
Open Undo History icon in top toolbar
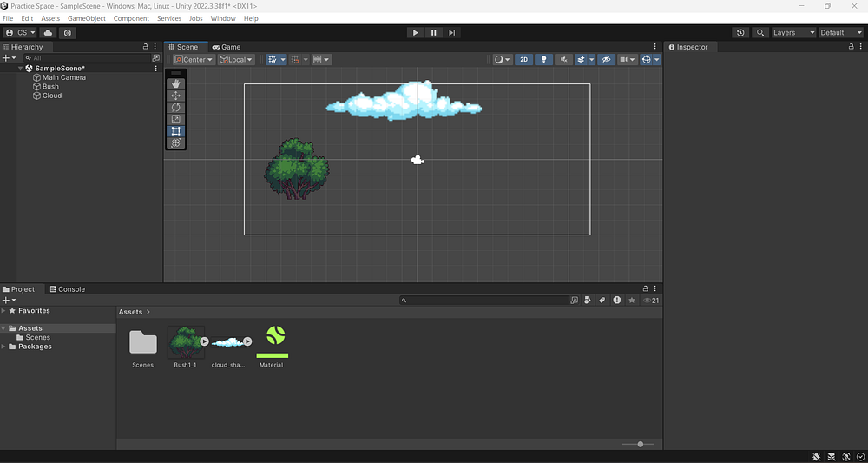point(740,33)
